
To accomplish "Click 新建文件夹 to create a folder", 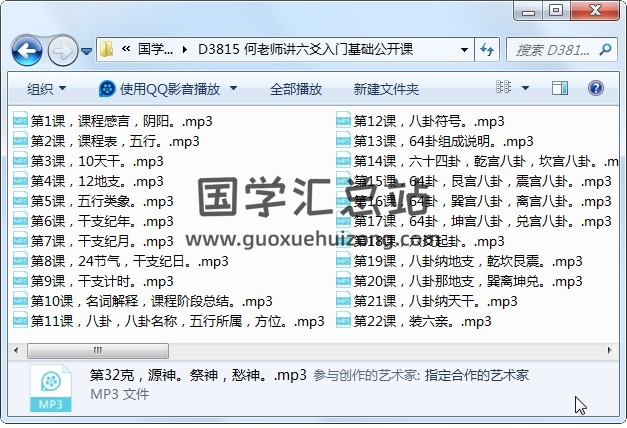I will [386, 89].
